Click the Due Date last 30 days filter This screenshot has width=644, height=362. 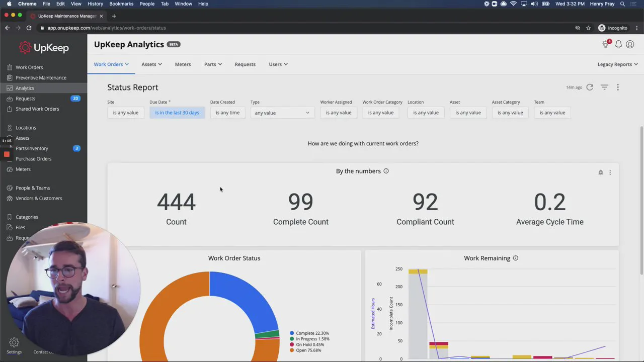click(177, 113)
